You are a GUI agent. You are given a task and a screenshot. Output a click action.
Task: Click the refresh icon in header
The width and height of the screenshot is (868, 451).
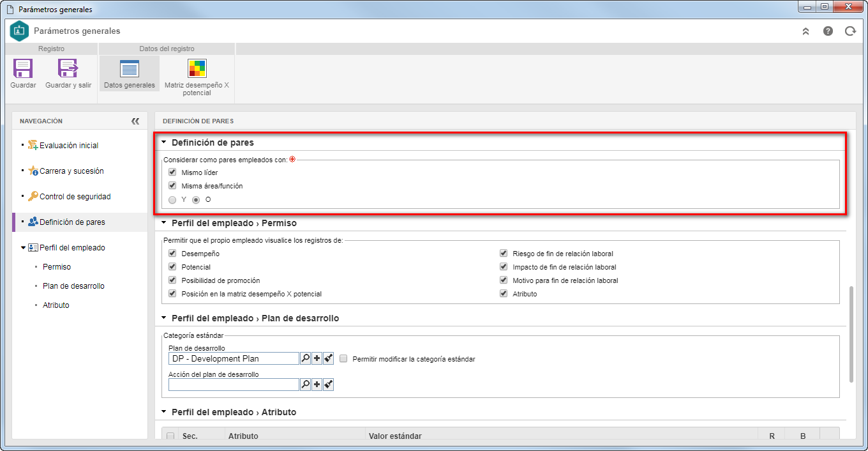click(850, 31)
